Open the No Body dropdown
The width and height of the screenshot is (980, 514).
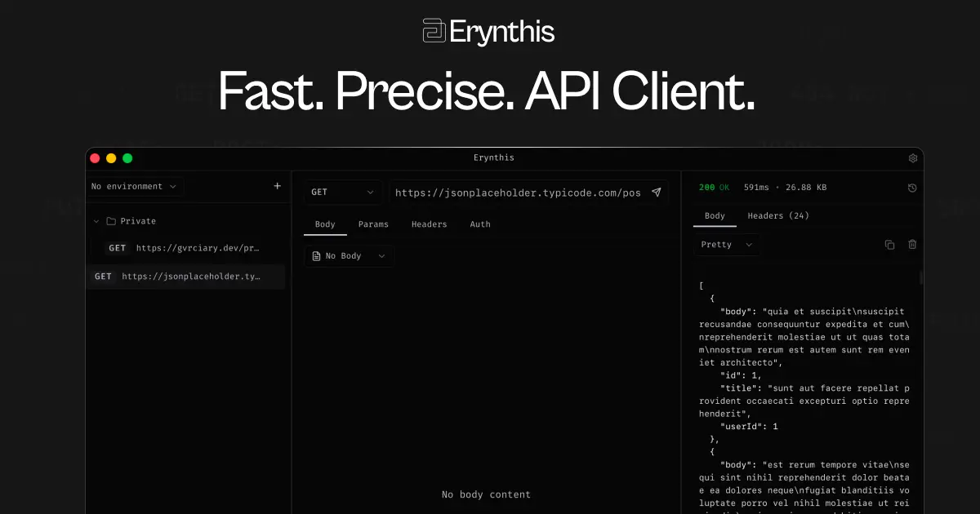click(349, 255)
